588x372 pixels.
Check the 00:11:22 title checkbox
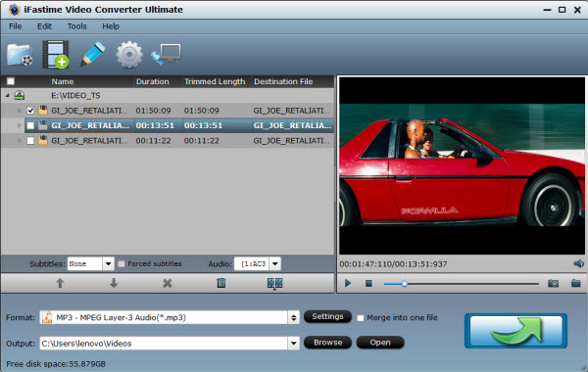click(30, 141)
